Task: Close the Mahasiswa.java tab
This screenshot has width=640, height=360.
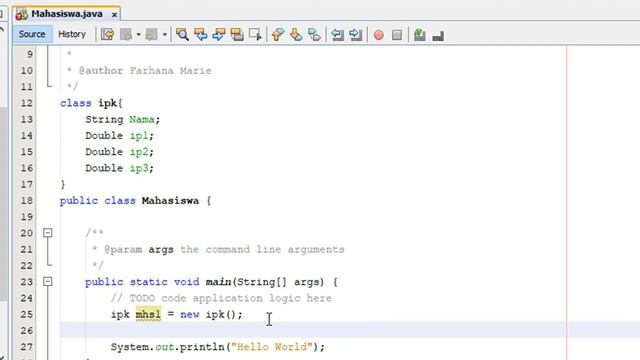Action: [x=114, y=15]
